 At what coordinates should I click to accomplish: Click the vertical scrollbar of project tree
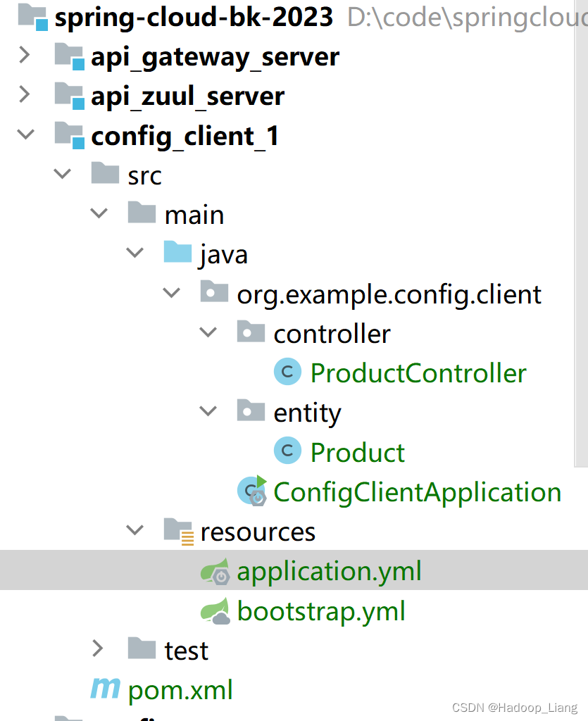pyautogui.click(x=581, y=234)
